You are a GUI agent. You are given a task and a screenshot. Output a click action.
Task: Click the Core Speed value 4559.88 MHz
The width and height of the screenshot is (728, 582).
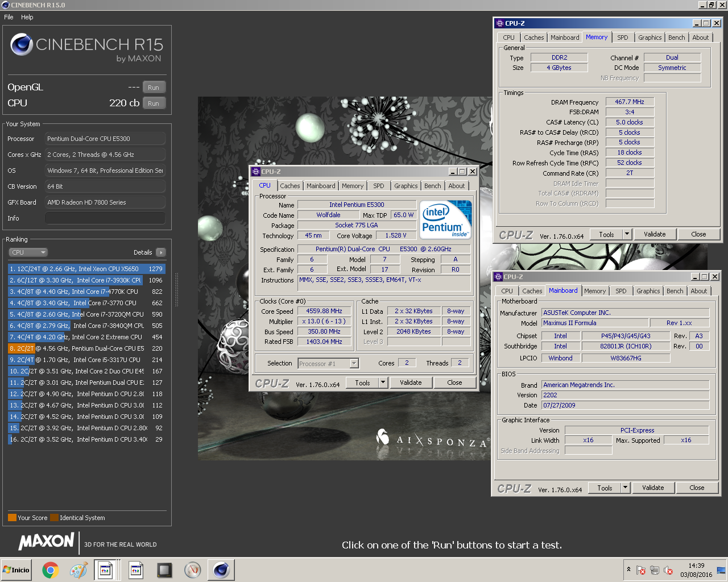tap(324, 311)
